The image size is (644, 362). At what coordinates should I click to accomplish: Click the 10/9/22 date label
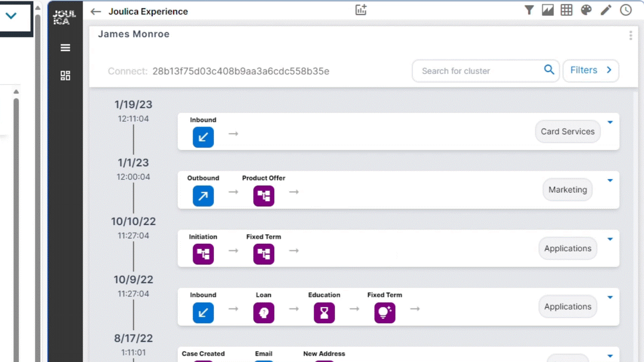pyautogui.click(x=133, y=280)
